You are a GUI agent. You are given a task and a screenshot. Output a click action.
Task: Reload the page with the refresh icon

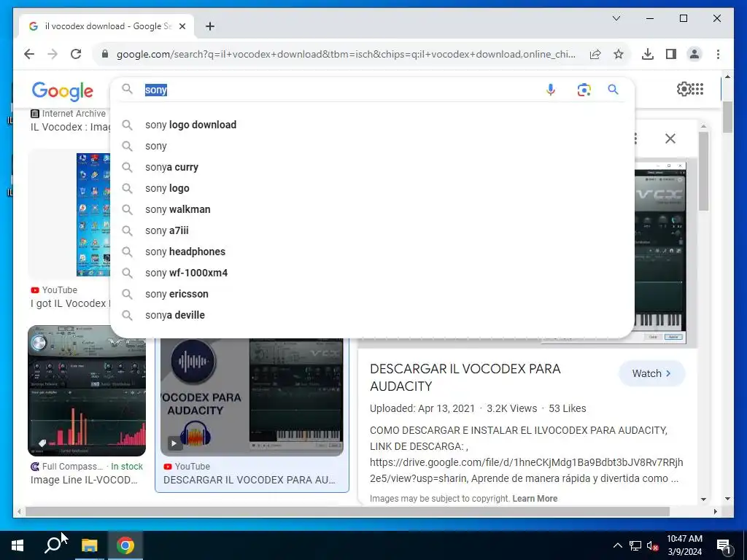(76, 54)
